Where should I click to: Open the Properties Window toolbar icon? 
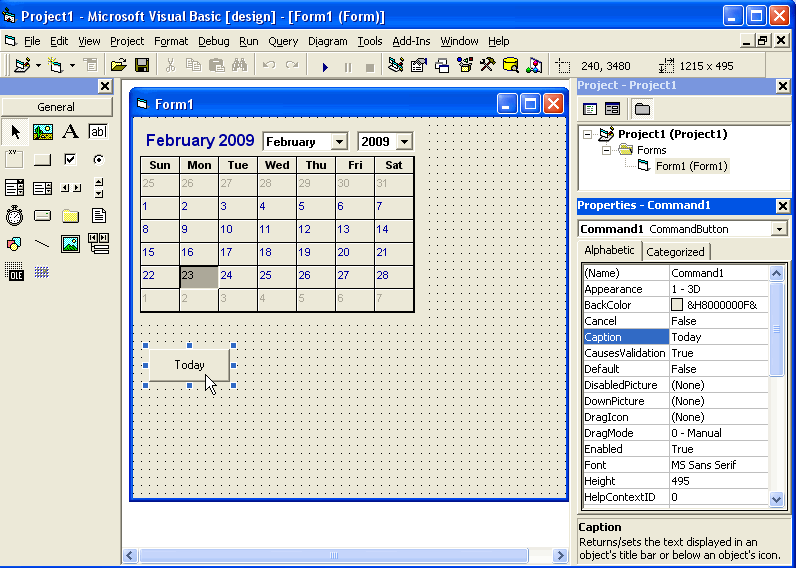pos(419,65)
